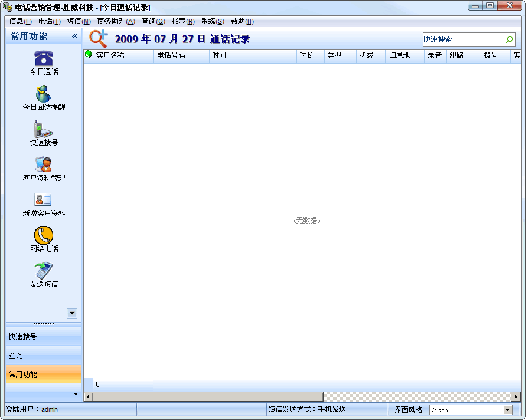Click the magnifier icon to run quick search

click(509, 40)
